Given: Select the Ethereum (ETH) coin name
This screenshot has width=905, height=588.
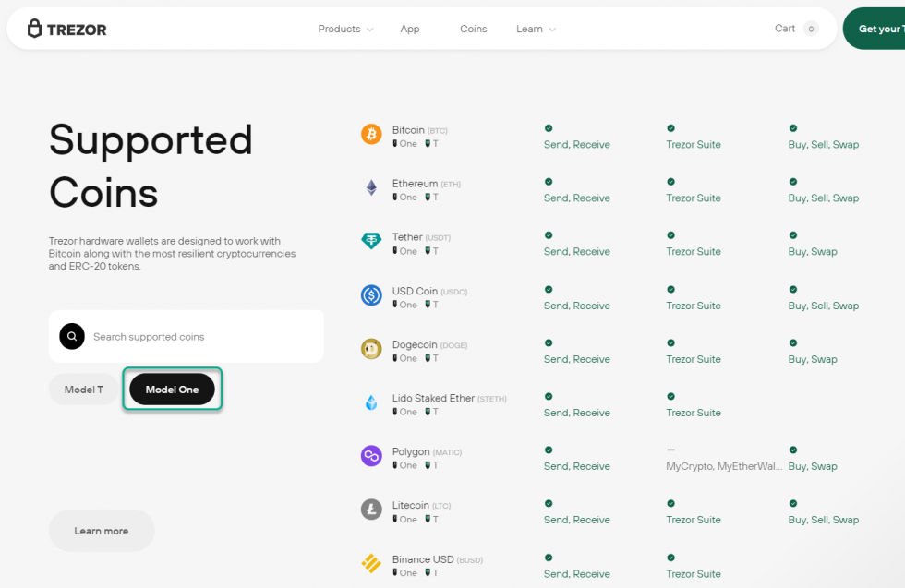Looking at the screenshot, I should click(427, 184).
